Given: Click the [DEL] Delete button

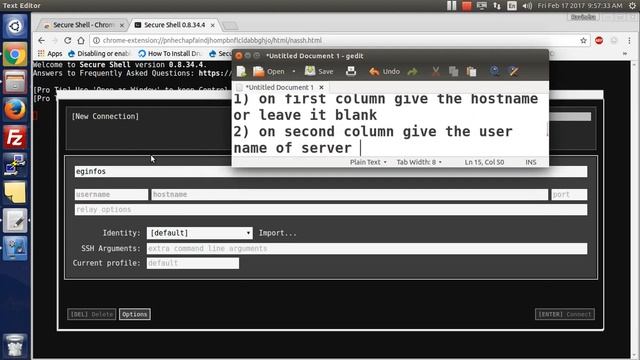Looking at the screenshot, I should pyautogui.click(x=91, y=314).
